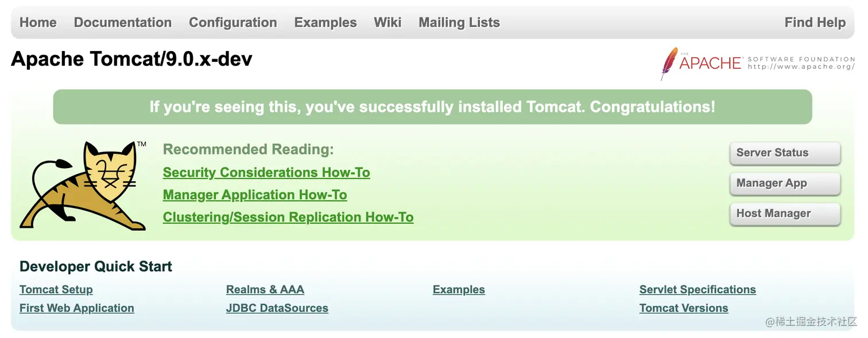868x338 pixels.
Task: View the Servlet Specifications link
Action: [697, 290]
